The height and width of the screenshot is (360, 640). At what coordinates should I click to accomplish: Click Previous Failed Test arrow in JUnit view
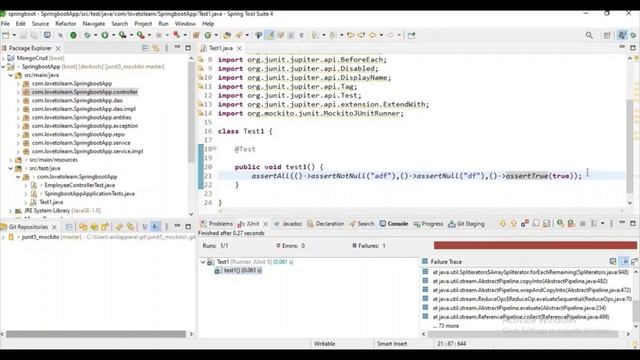pos(514,224)
